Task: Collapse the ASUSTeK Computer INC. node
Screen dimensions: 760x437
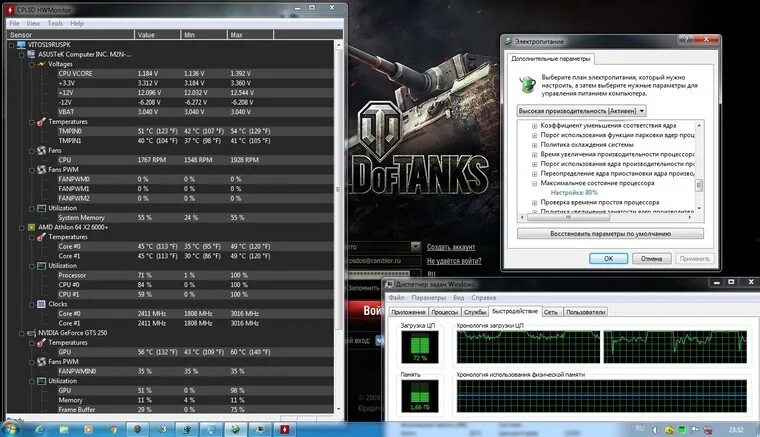Action: click(x=22, y=54)
